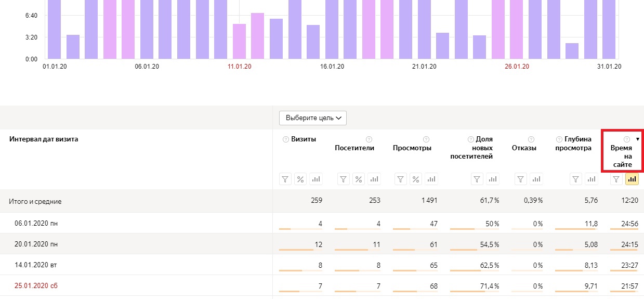Click the 25.01.2020 сб row label
The height and width of the screenshot is (299, 644).
click(x=36, y=286)
